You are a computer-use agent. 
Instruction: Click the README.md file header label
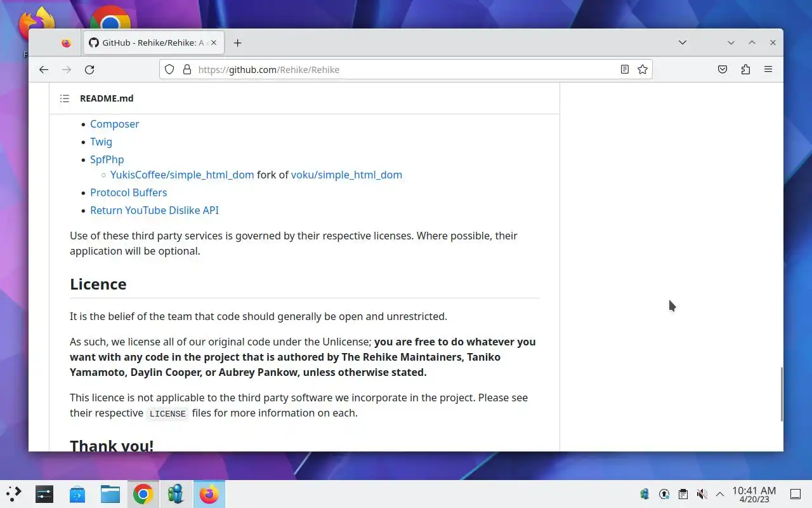coord(107,98)
